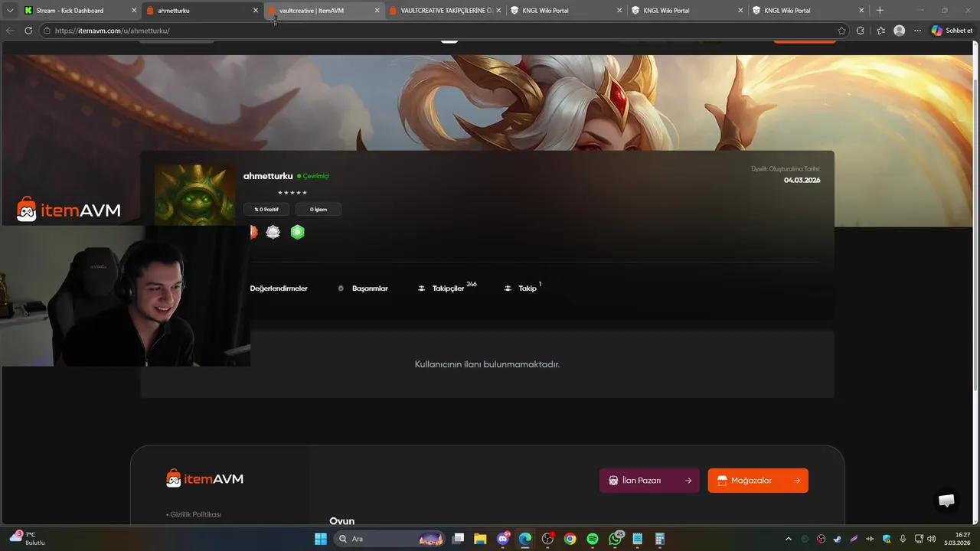Viewport: 980px width, 551px height.
Task: Open the Windows Start menu
Action: click(321, 539)
